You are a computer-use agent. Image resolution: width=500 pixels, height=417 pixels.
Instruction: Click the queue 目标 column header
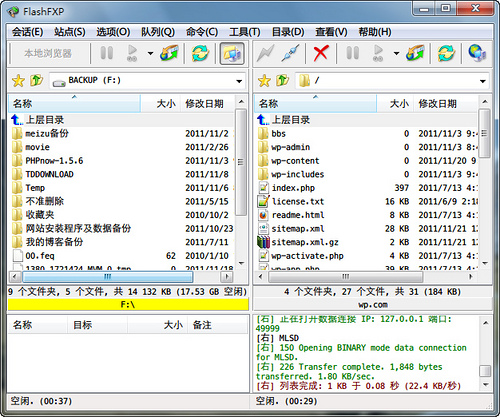pyautogui.click(x=97, y=325)
